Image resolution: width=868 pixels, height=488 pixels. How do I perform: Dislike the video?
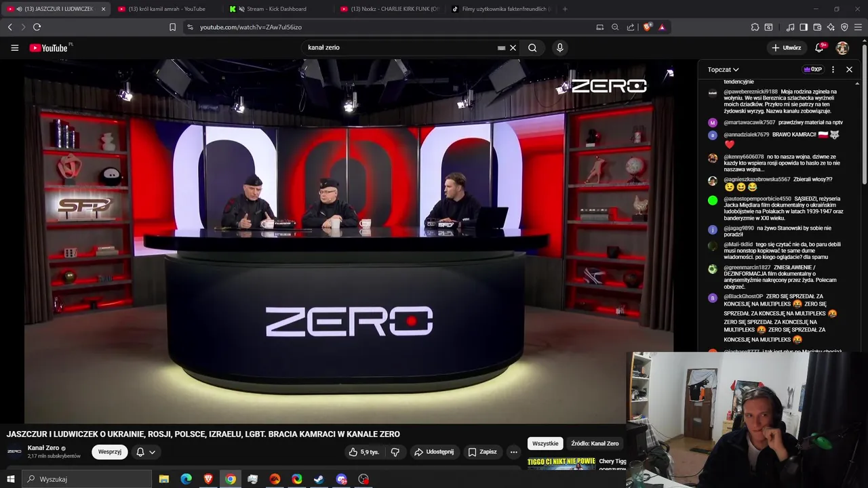click(395, 452)
